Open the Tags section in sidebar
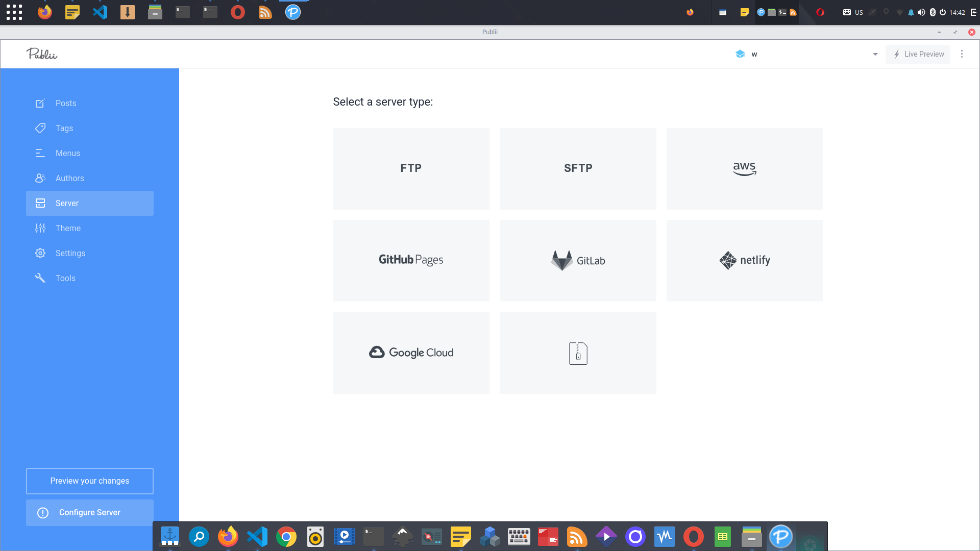The height and width of the screenshot is (551, 980). (90, 128)
